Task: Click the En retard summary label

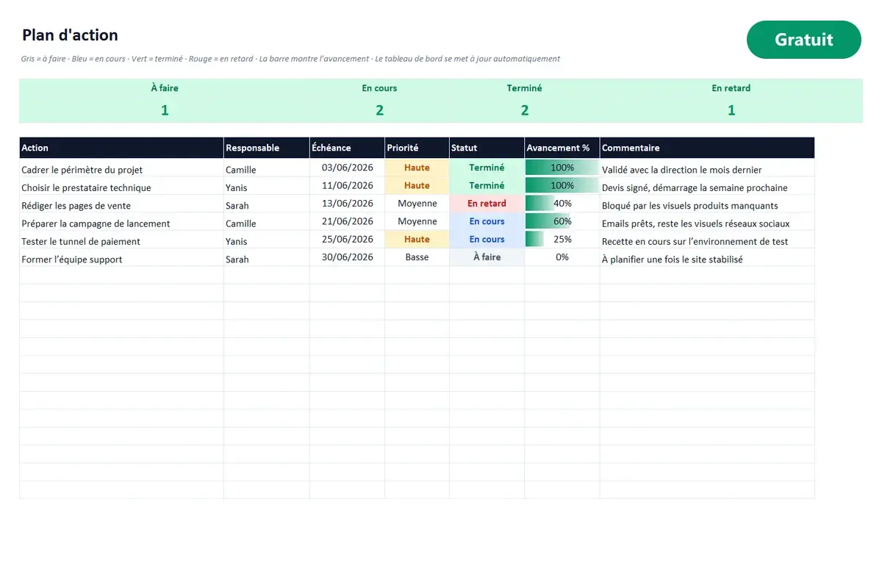Action: (x=731, y=88)
